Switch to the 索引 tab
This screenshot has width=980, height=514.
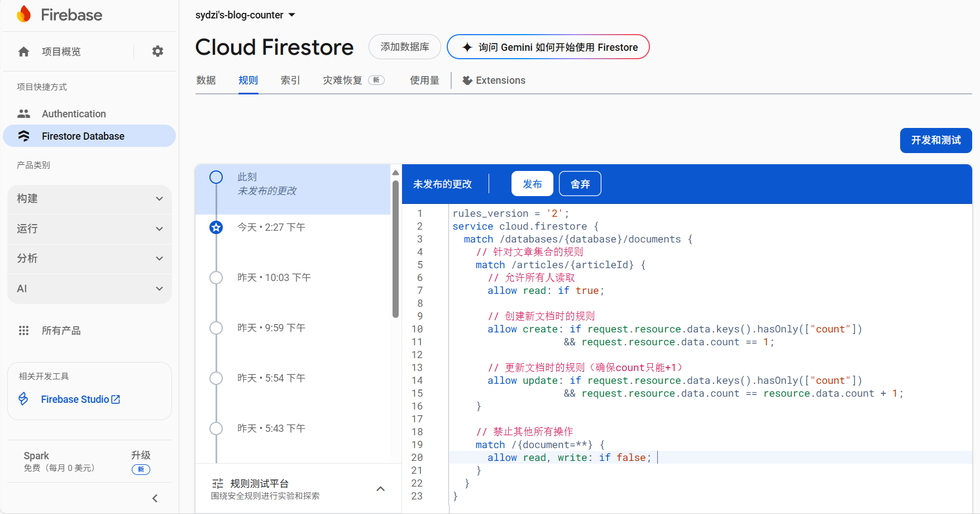[x=290, y=80]
